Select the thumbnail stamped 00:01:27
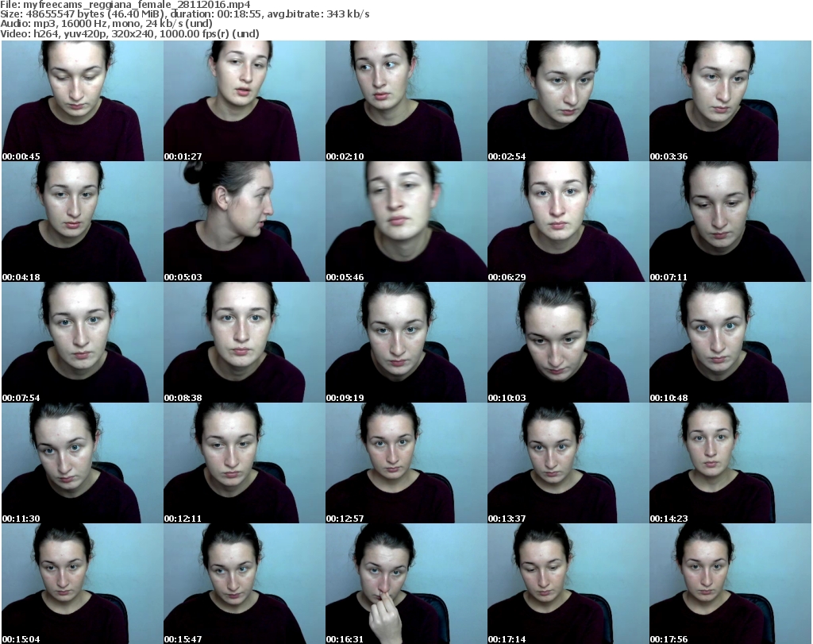The width and height of the screenshot is (813, 644). pyautogui.click(x=245, y=101)
